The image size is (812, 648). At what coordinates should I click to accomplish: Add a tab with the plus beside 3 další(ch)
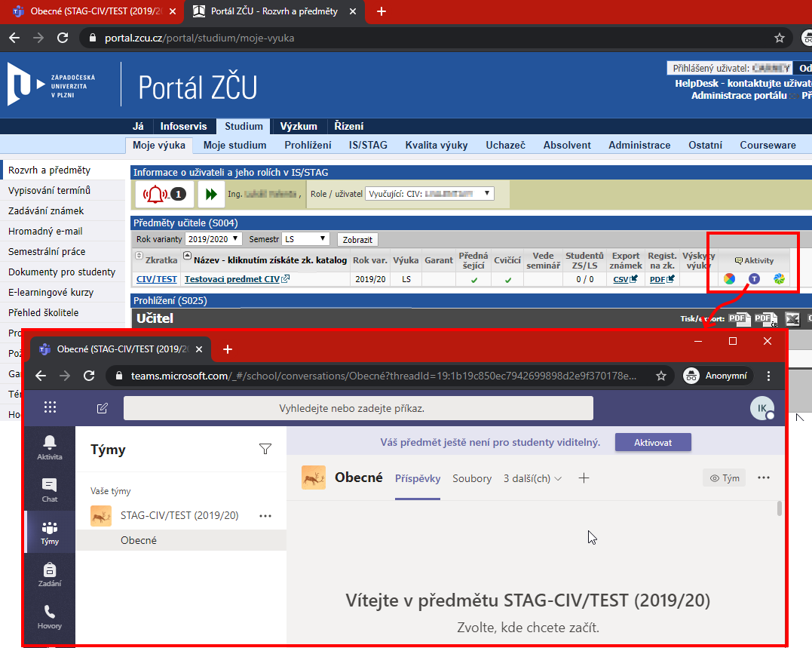584,478
